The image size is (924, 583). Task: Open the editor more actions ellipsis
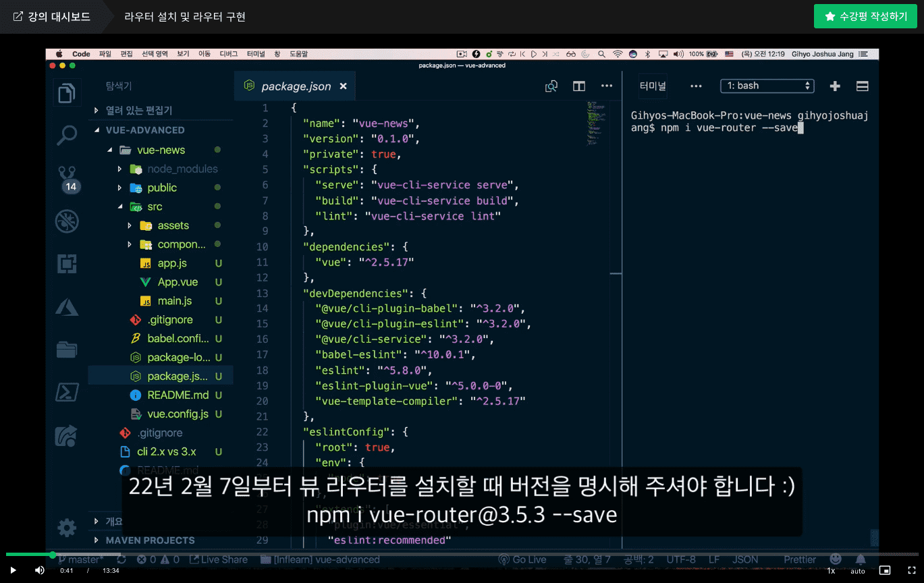click(x=607, y=86)
